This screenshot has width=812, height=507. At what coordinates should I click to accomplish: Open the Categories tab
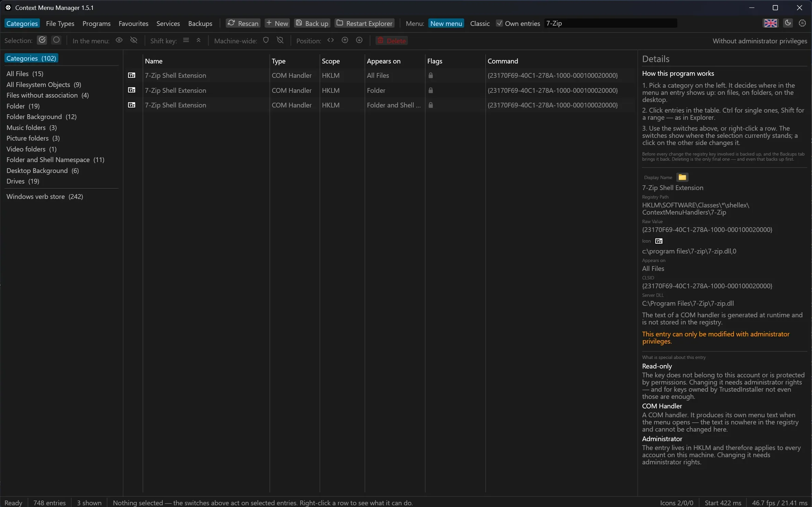(x=22, y=23)
